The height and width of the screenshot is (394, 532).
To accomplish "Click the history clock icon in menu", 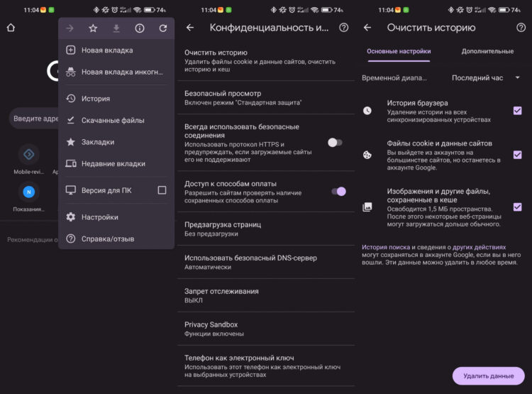I will pyautogui.click(x=70, y=99).
